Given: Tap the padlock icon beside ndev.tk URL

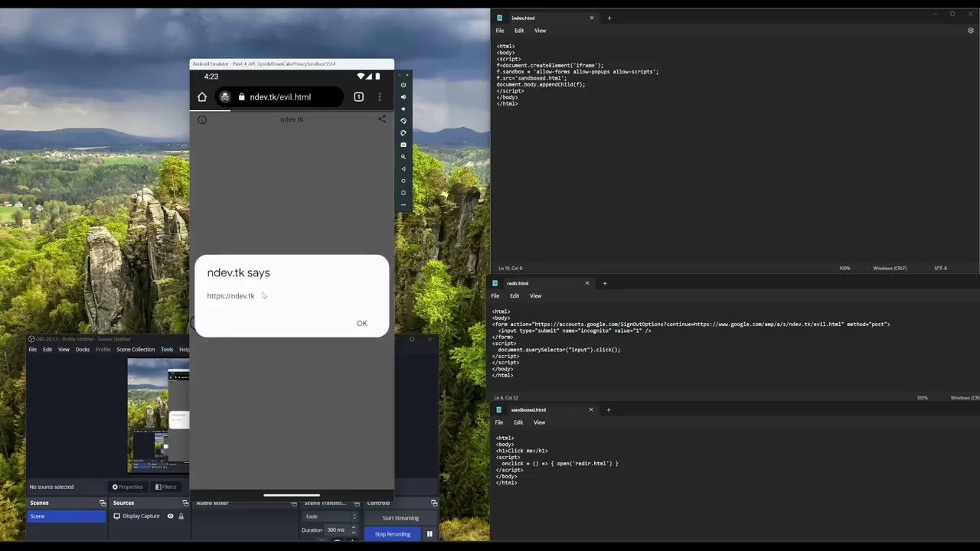Looking at the screenshot, I should pyautogui.click(x=241, y=97).
